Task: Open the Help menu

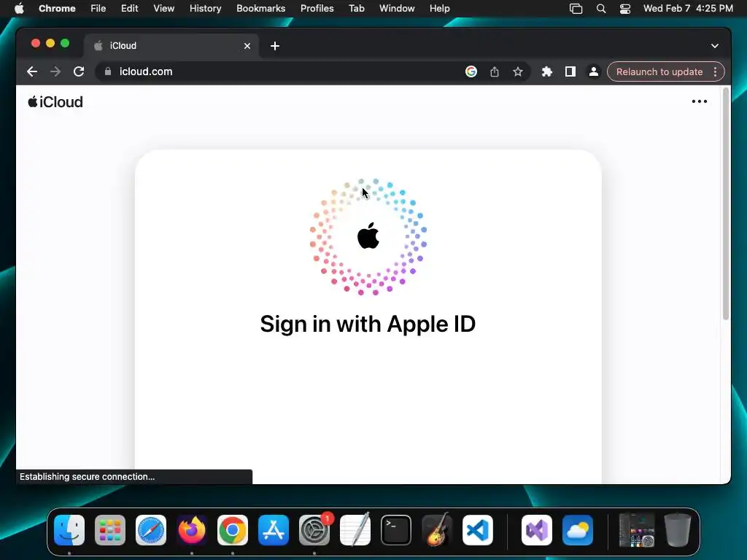Action: tap(439, 8)
